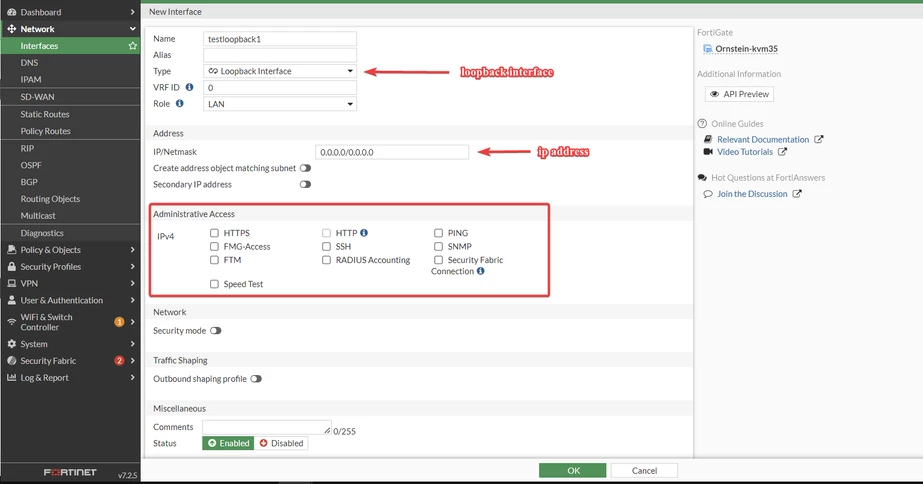The image size is (923, 484).
Task: Click the external link icon after Video Tutorials
Action: pyautogui.click(x=782, y=152)
